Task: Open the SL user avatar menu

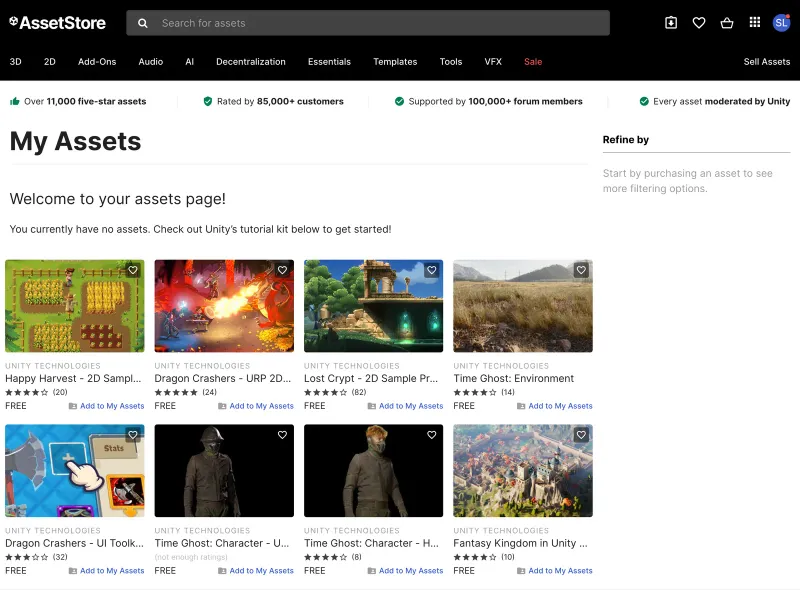Action: pyautogui.click(x=781, y=22)
